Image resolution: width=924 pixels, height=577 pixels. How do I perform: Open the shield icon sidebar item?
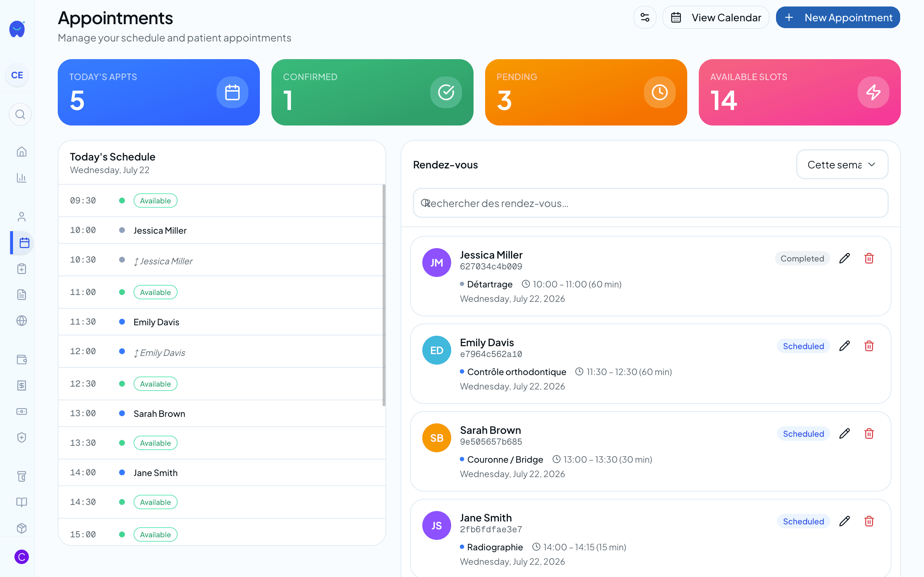point(22,437)
